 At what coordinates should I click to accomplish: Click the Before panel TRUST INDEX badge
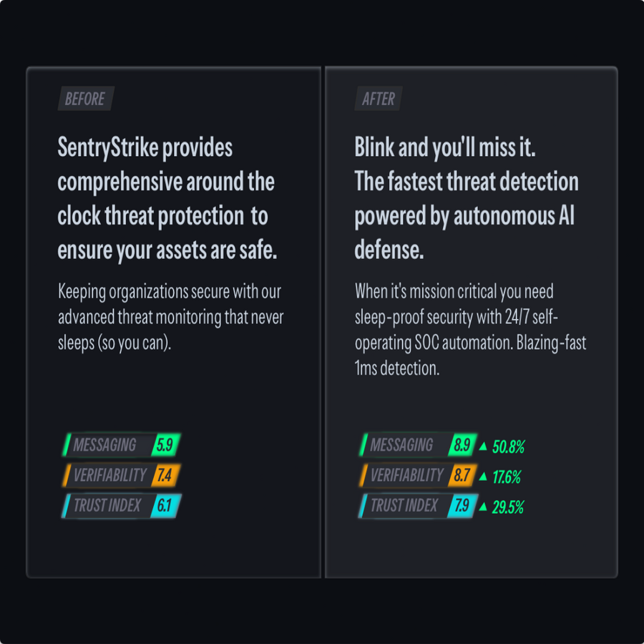point(107,505)
